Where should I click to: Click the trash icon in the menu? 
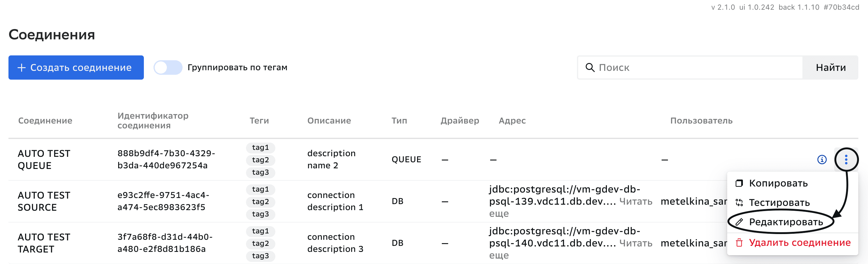pos(739,243)
